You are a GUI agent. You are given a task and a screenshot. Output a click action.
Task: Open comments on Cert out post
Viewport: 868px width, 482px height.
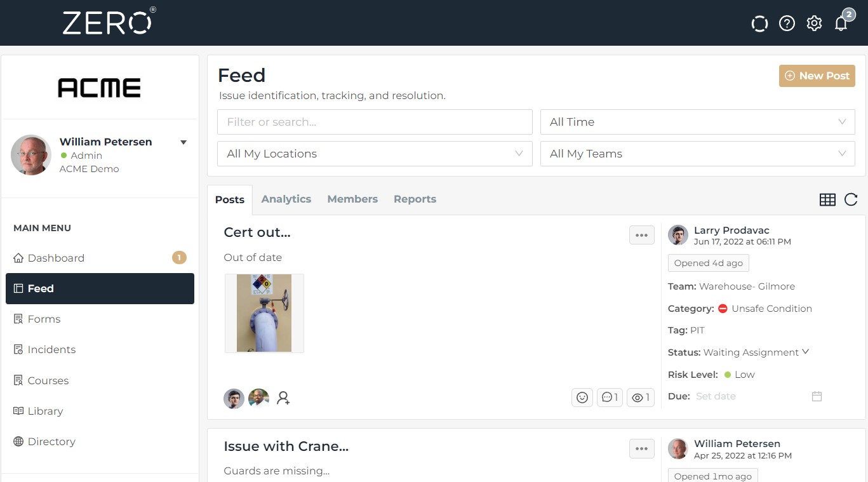[x=610, y=398]
